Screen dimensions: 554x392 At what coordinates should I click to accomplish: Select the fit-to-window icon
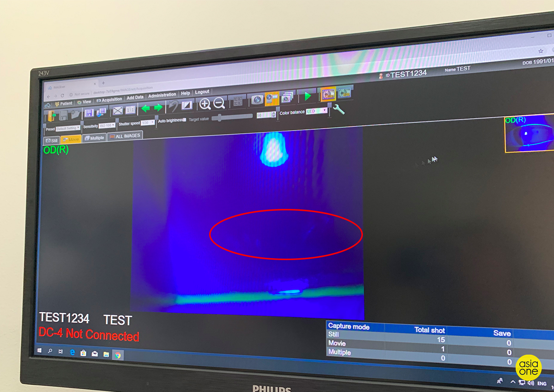point(118,111)
